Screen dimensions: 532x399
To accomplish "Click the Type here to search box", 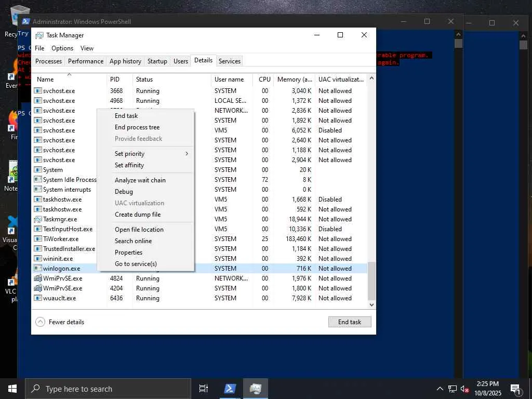I will [x=108, y=389].
